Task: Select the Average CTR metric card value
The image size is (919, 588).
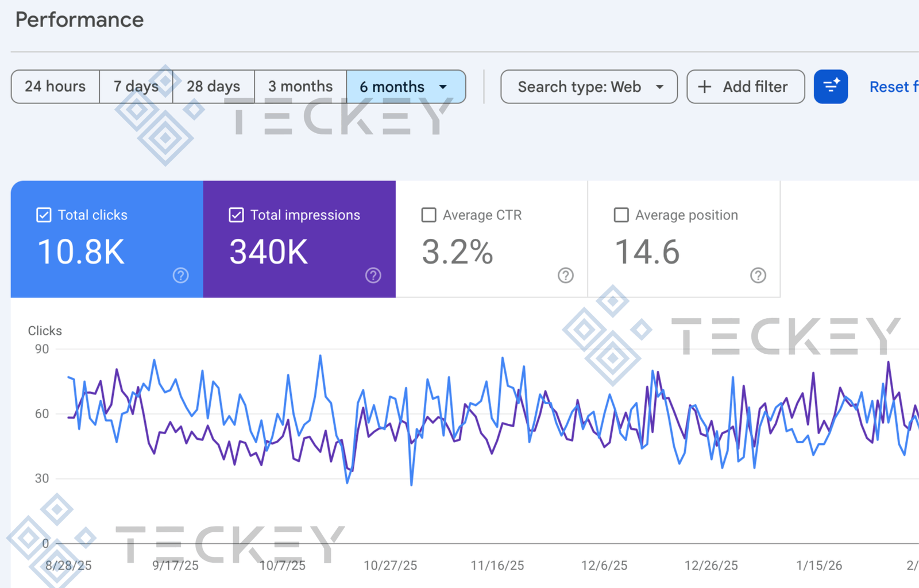Action: pyautogui.click(x=457, y=252)
